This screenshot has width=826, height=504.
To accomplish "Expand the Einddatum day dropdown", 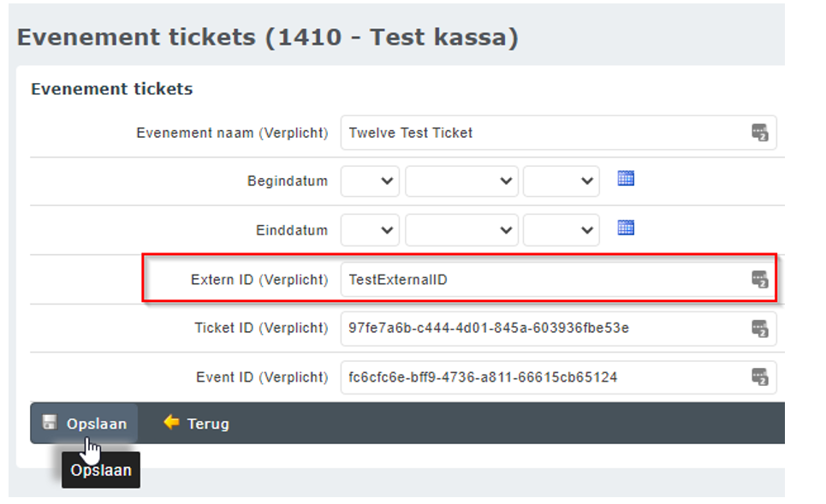I will (x=370, y=230).
